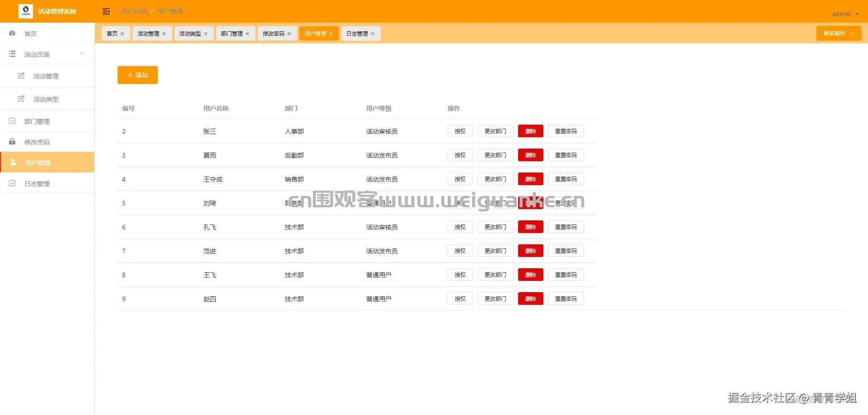Collapse the 活动页面 sidebar group
This screenshot has height=415, width=868.
[82, 54]
